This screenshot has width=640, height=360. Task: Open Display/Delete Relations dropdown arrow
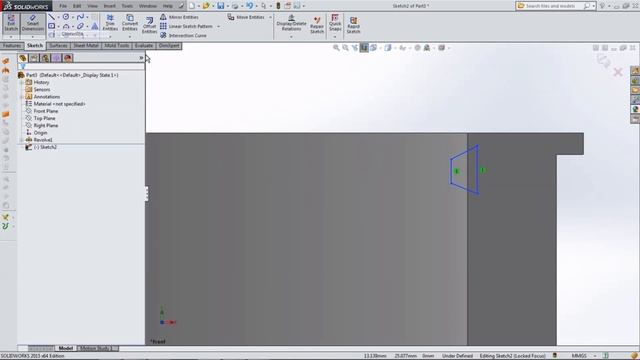[x=291, y=37]
